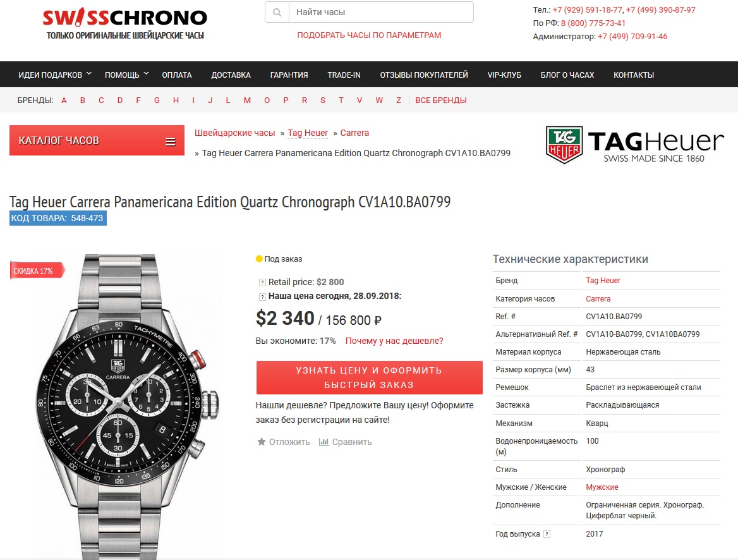Select brand letter T in the alphabet row
738x560 pixels.
tap(341, 100)
